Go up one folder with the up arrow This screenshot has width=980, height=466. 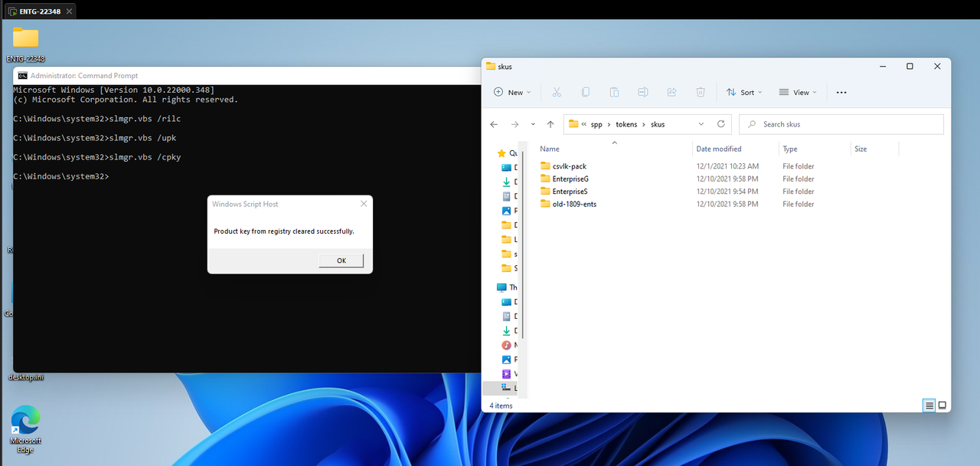(x=550, y=124)
